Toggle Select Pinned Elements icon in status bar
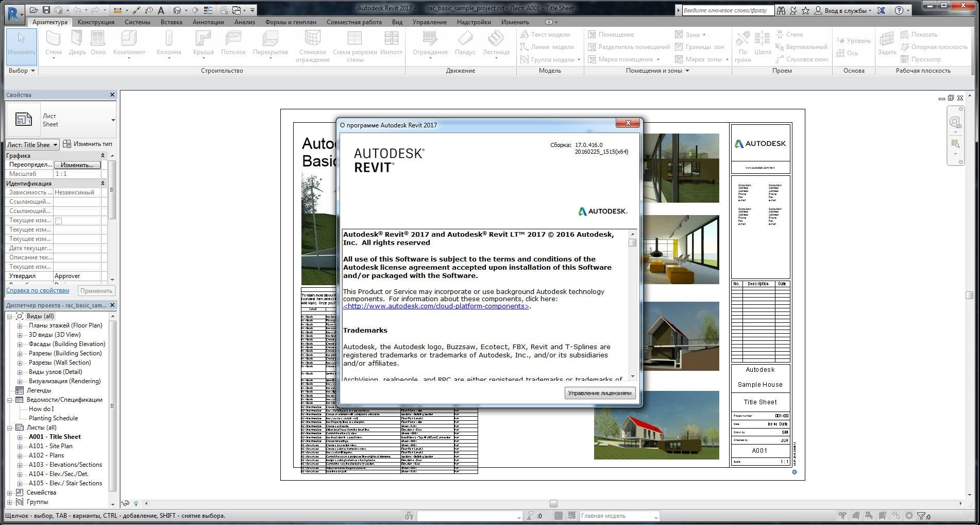 (869, 516)
